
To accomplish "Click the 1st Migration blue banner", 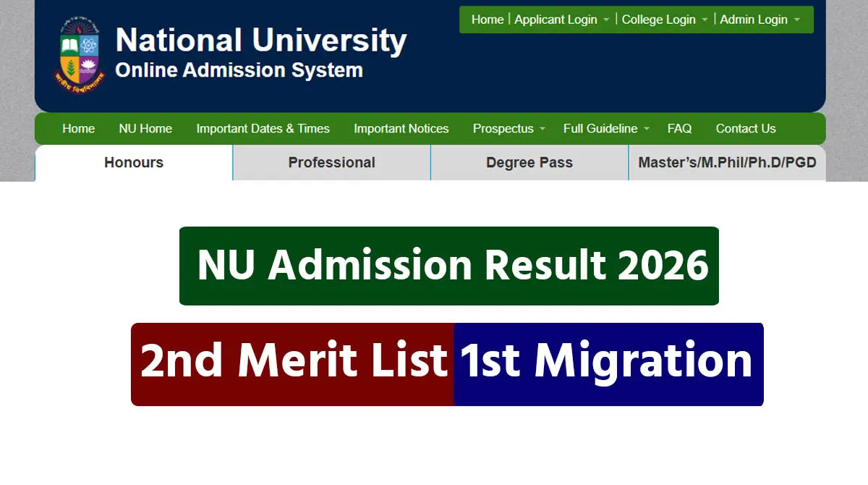I will [608, 364].
